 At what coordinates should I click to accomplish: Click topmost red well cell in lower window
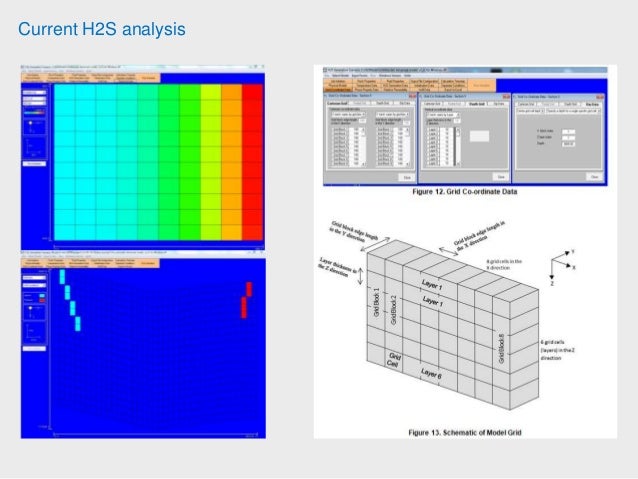[249, 289]
